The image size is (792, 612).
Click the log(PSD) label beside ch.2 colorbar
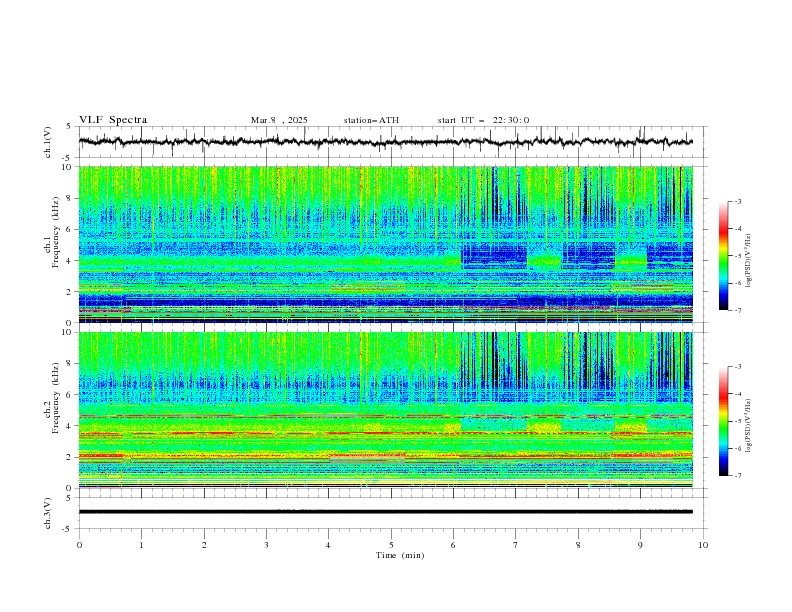[749, 426]
